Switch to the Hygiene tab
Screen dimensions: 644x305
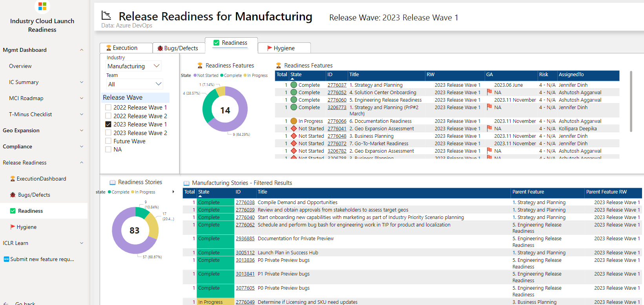point(284,48)
